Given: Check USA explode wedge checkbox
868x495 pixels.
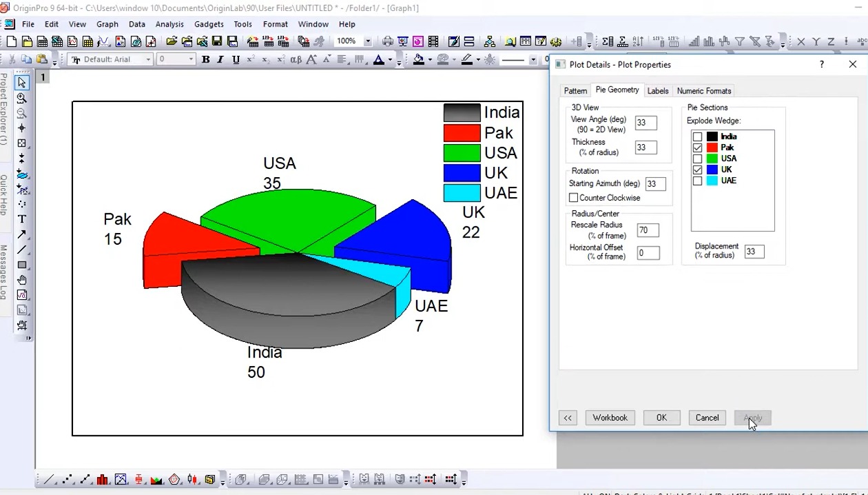Looking at the screenshot, I should [x=697, y=159].
